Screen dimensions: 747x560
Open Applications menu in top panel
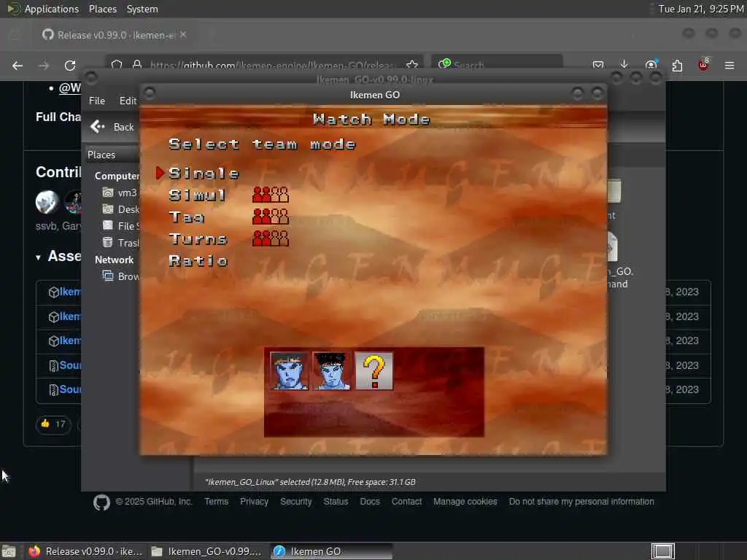click(x=43, y=9)
